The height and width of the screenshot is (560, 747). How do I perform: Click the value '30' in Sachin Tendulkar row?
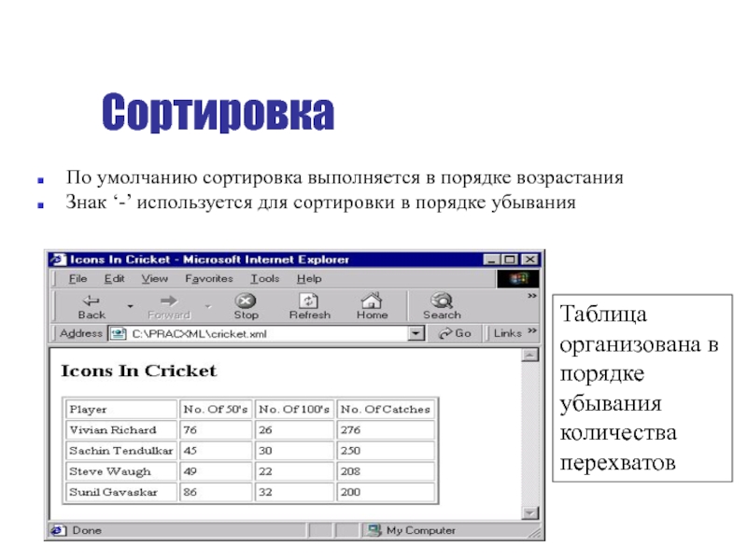265,451
